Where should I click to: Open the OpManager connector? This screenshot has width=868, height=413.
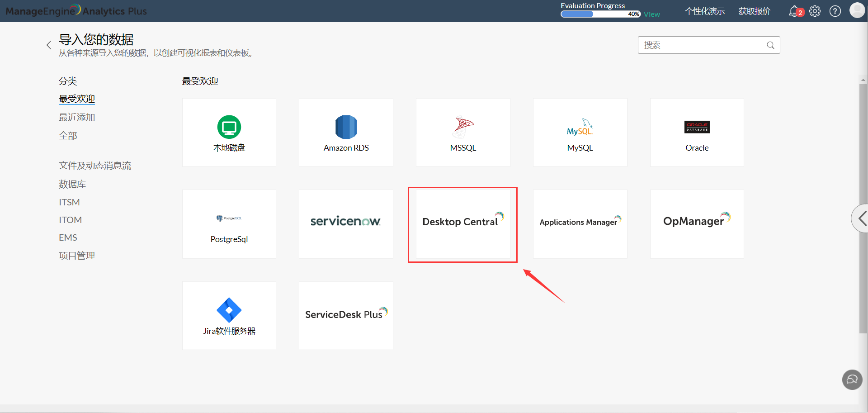coord(697,224)
